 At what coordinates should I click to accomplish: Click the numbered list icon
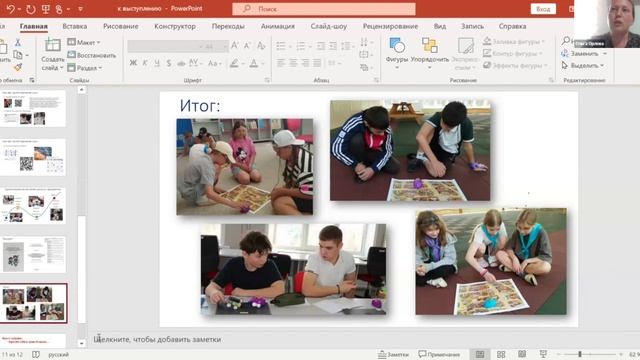click(x=301, y=46)
